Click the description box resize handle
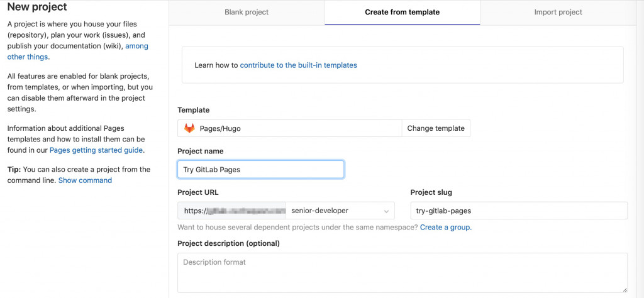 click(625, 289)
